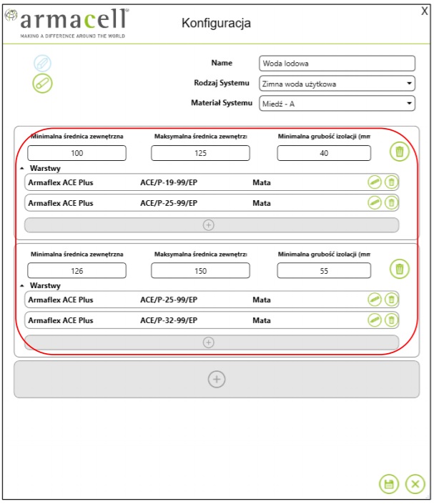Image resolution: width=434 pixels, height=504 pixels.
Task: Edit the ACE/P-32-99/EP layer
Action: click(x=375, y=320)
